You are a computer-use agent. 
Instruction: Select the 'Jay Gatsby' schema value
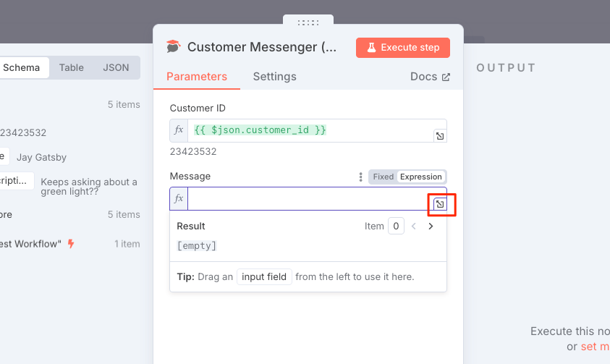42,158
